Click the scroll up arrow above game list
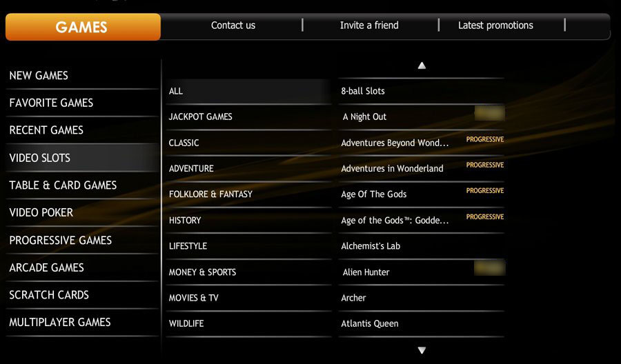This screenshot has width=621, height=364. point(422,66)
